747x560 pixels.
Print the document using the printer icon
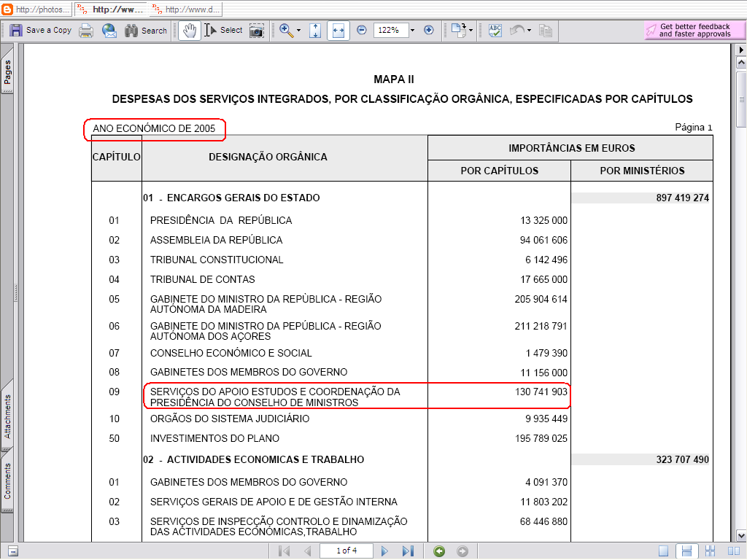(x=86, y=31)
